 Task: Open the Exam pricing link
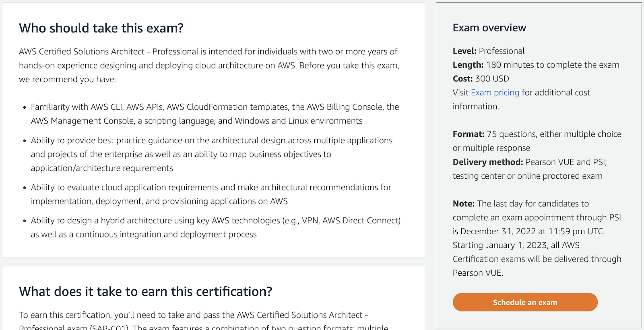[x=495, y=93]
